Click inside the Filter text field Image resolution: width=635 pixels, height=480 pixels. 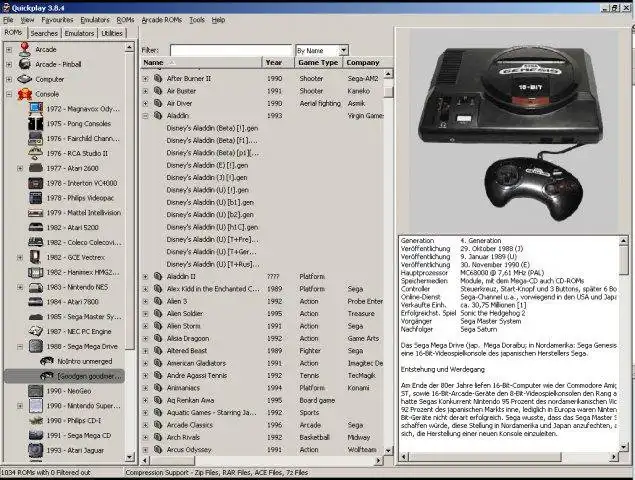(231, 50)
